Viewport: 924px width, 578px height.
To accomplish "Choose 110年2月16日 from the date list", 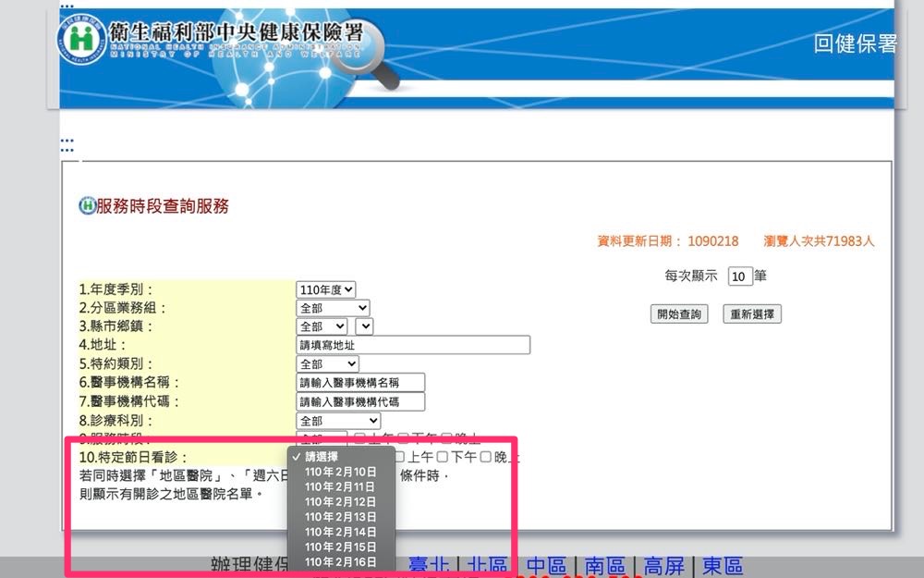I will point(341,562).
